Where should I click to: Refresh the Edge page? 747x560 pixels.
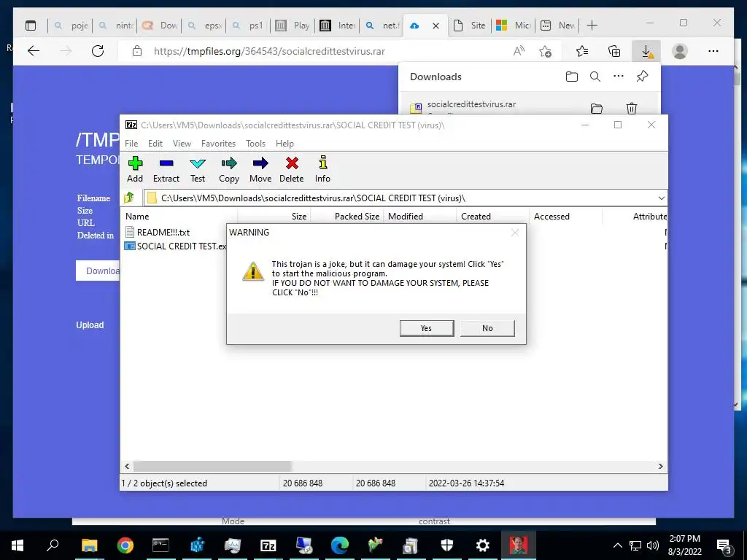(x=98, y=51)
